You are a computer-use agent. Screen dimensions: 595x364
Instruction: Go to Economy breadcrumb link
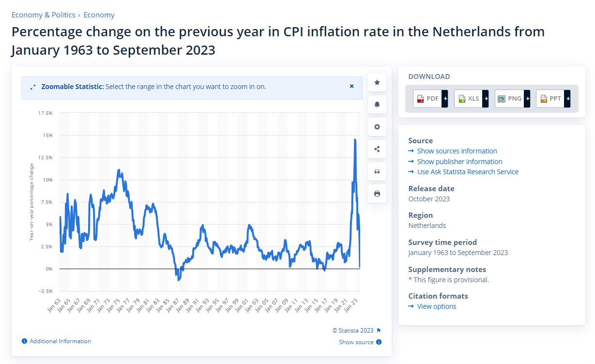pos(99,15)
